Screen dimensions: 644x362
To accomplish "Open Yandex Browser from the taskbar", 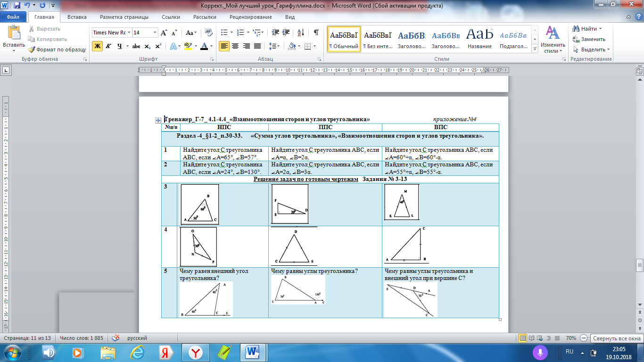I will point(195,352).
